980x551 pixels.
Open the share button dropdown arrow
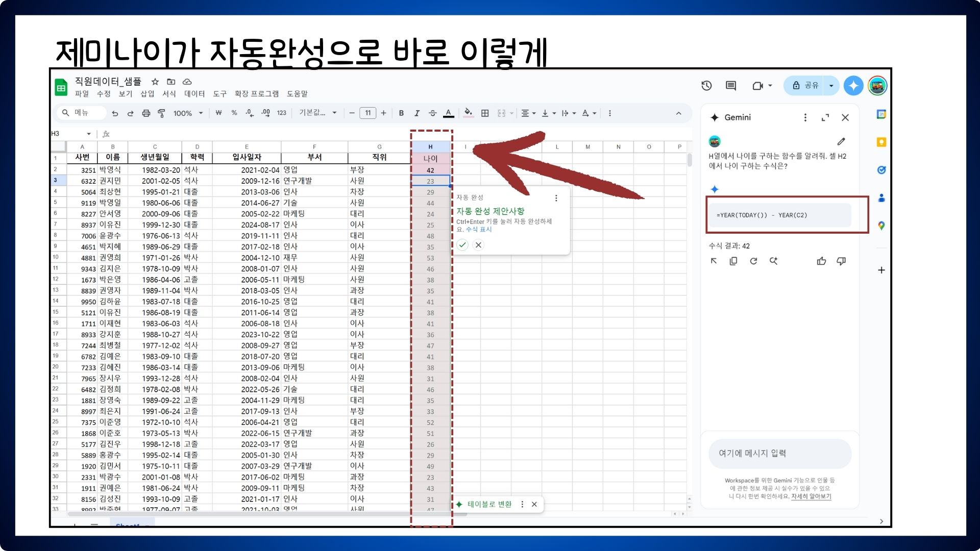[831, 86]
